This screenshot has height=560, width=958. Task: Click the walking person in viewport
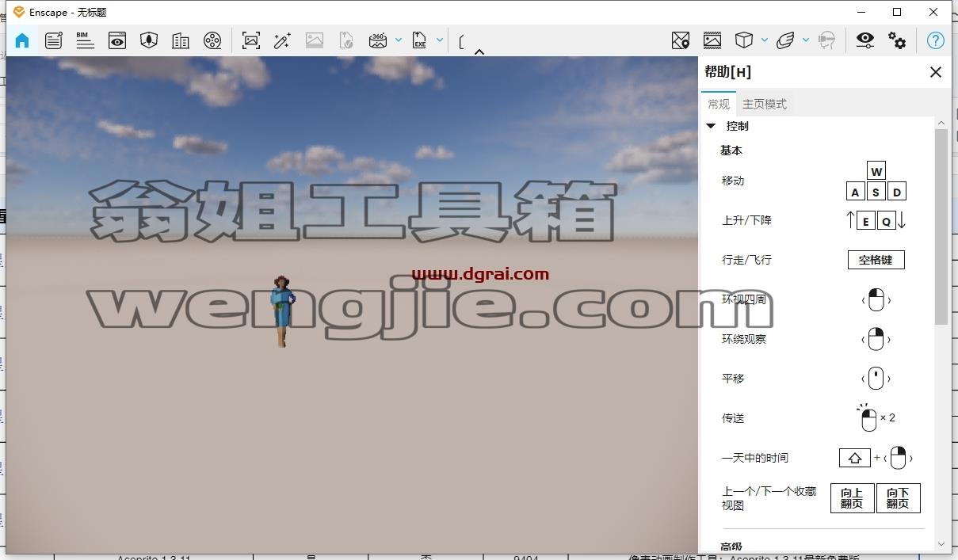click(282, 311)
